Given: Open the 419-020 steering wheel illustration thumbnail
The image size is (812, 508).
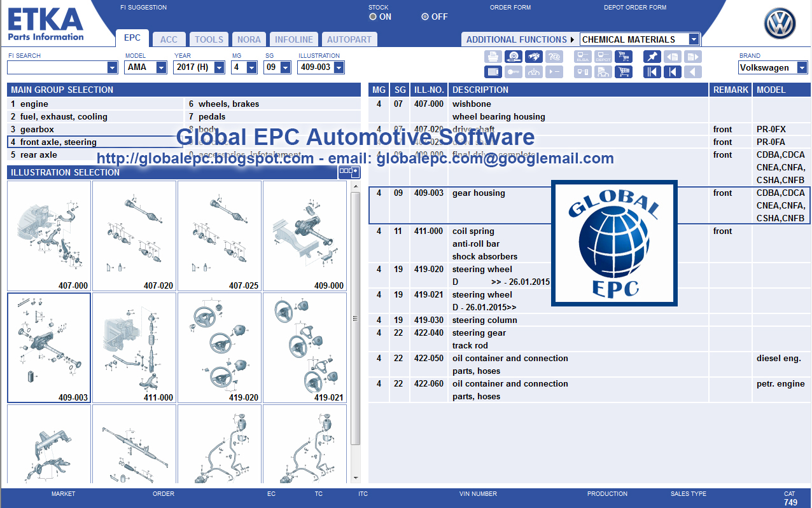Looking at the screenshot, I should [219, 347].
